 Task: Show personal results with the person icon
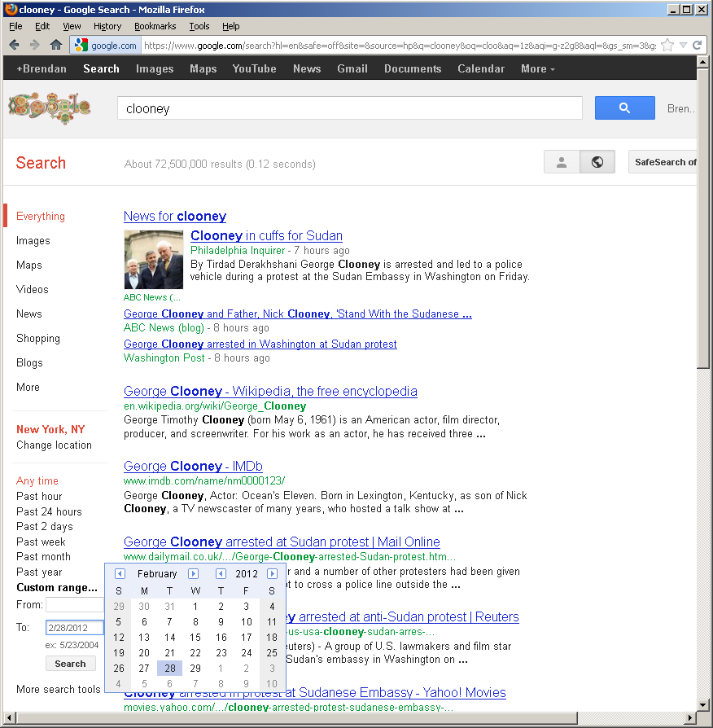pyautogui.click(x=562, y=162)
